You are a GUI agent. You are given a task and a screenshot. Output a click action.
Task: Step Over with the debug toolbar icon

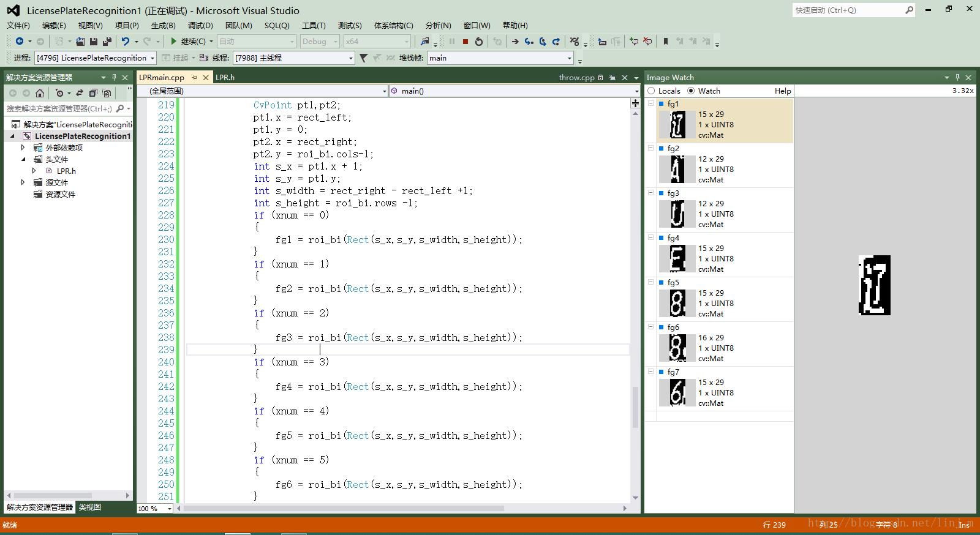[x=543, y=42]
